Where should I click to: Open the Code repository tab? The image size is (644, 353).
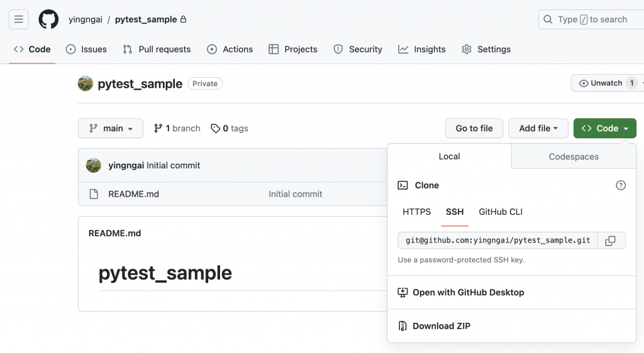click(32, 49)
